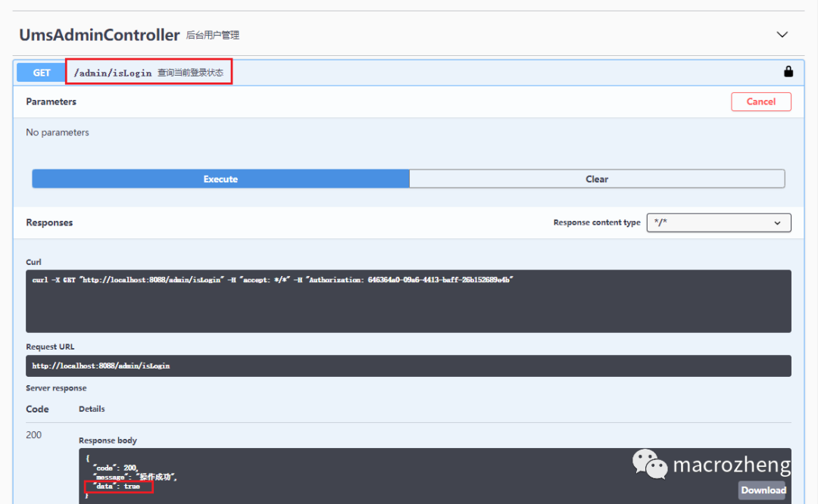Image resolution: width=818 pixels, height=504 pixels.
Task: Click the Download response icon button
Action: (762, 490)
